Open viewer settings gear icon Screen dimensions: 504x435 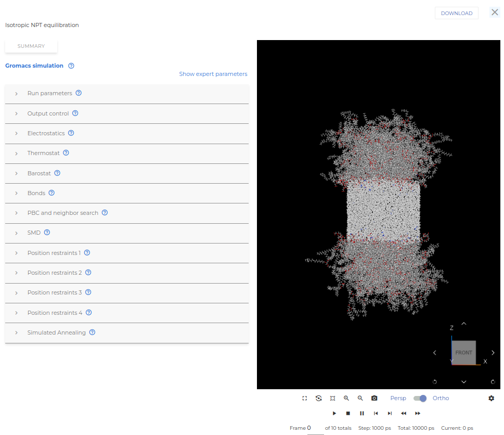click(x=492, y=398)
